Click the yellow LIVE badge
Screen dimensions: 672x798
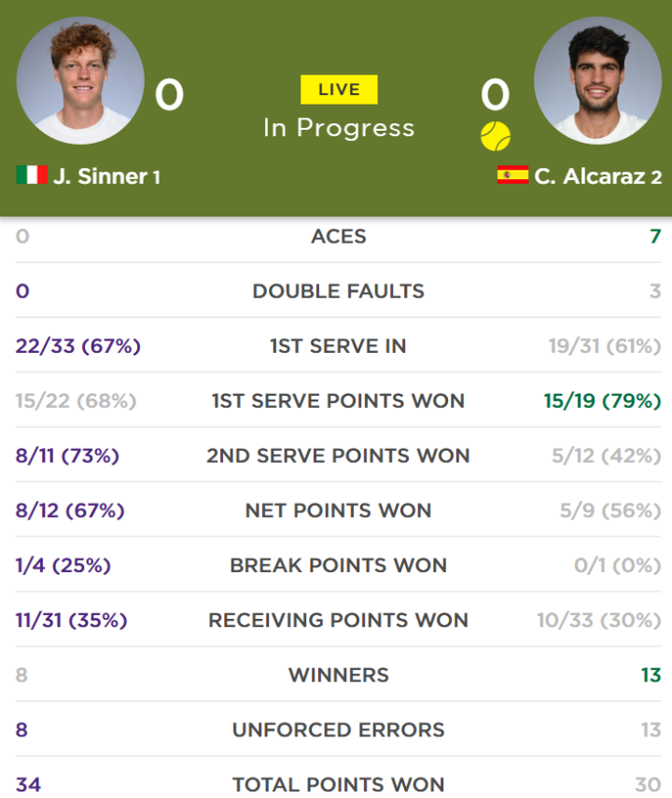(x=339, y=90)
